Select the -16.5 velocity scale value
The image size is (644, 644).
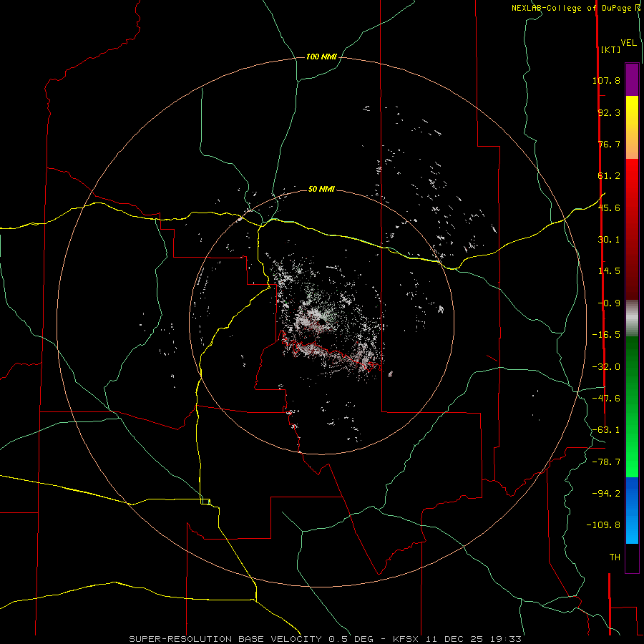click(606, 335)
